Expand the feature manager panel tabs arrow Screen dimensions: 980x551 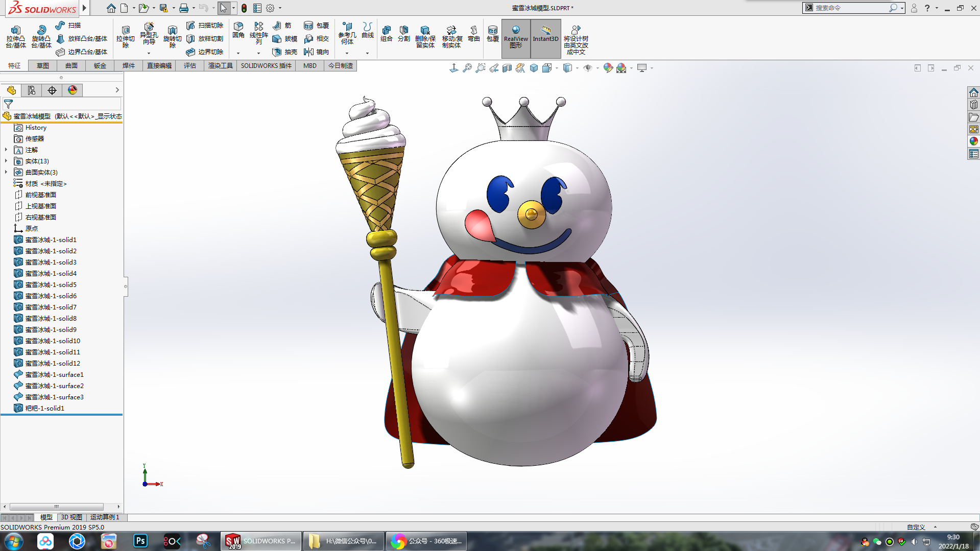point(117,90)
